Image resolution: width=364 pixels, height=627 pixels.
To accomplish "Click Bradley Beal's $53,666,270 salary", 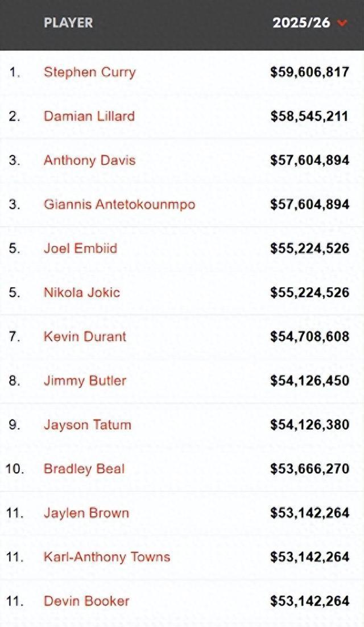I will pyautogui.click(x=309, y=469).
